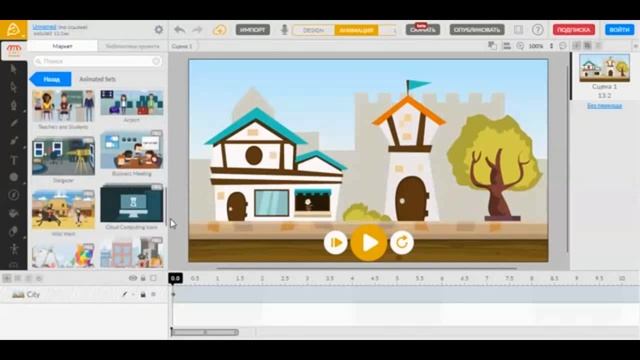Click the 5 second ruler mark
Viewport: 640px width, 360px height.
click(x=397, y=278)
